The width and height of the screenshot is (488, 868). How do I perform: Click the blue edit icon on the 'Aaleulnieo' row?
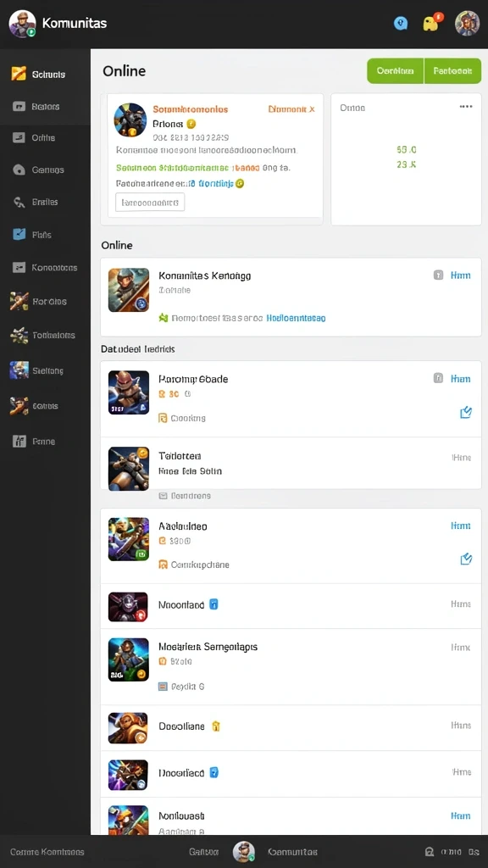(x=466, y=559)
